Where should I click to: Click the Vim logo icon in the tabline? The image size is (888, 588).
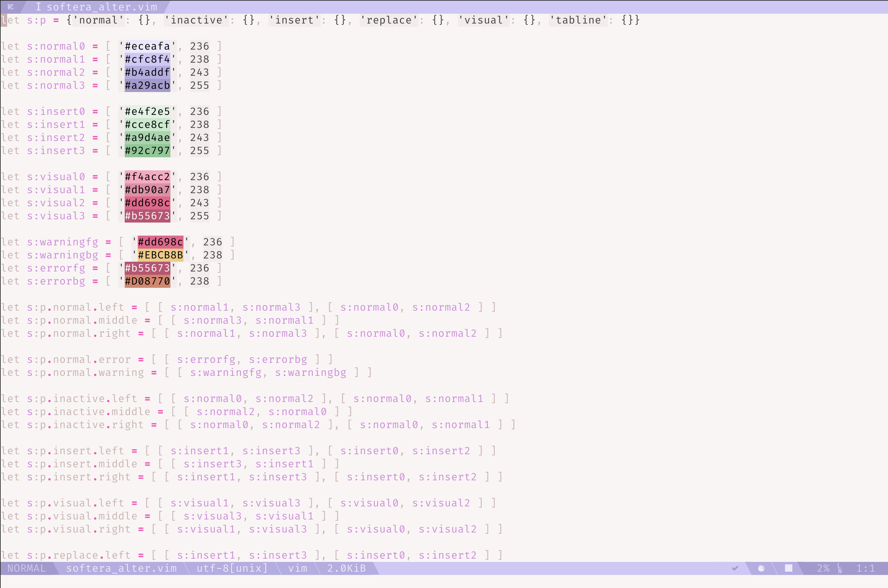pos(11,7)
